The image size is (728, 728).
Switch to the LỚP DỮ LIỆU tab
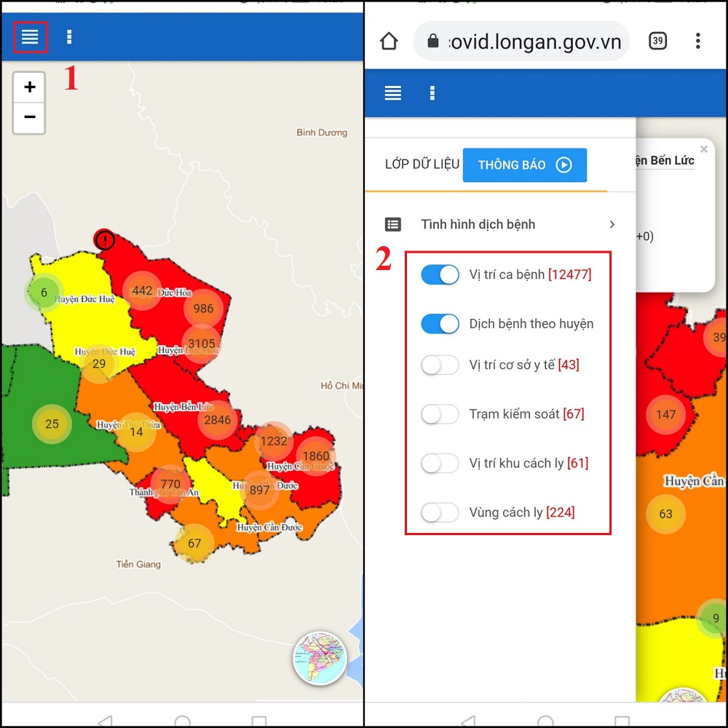coord(422,165)
